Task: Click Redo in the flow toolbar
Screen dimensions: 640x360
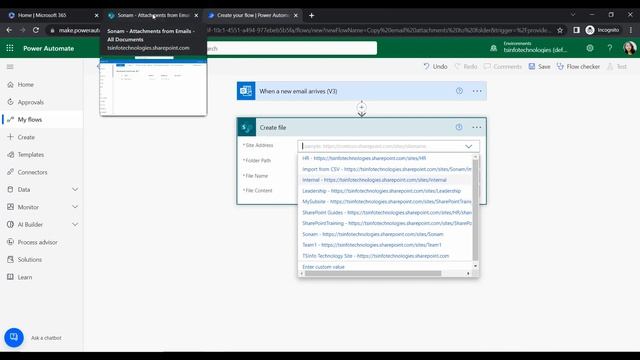Action: (466, 67)
